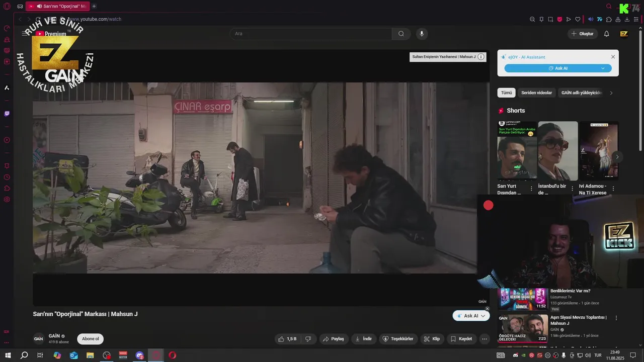
Task: Click the GAİN watermark in video player
Action: click(x=482, y=301)
